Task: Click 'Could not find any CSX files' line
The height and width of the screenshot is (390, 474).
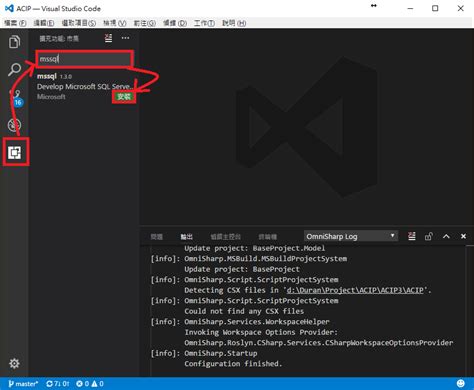Action: 244,311
